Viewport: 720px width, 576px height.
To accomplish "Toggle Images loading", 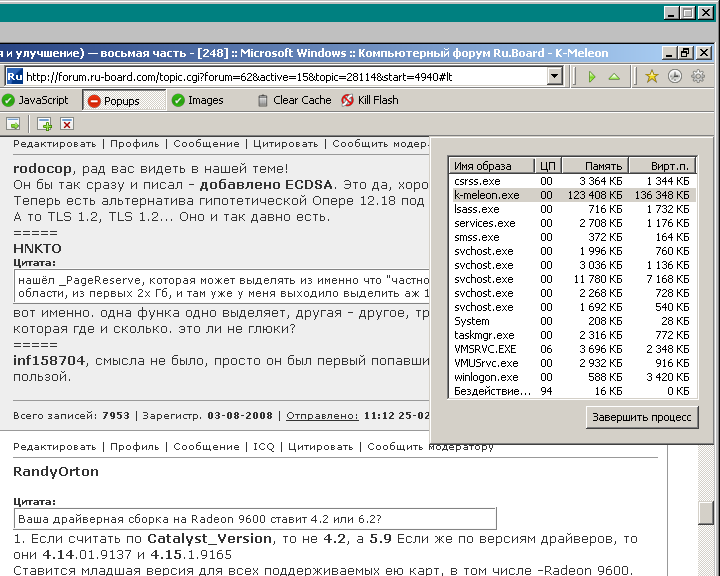I will click(x=197, y=100).
